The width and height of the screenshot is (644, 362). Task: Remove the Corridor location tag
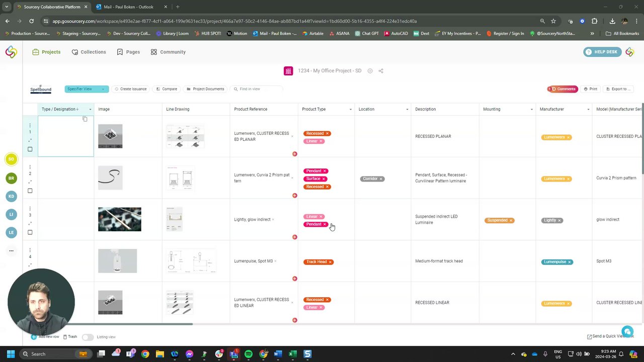(x=381, y=179)
